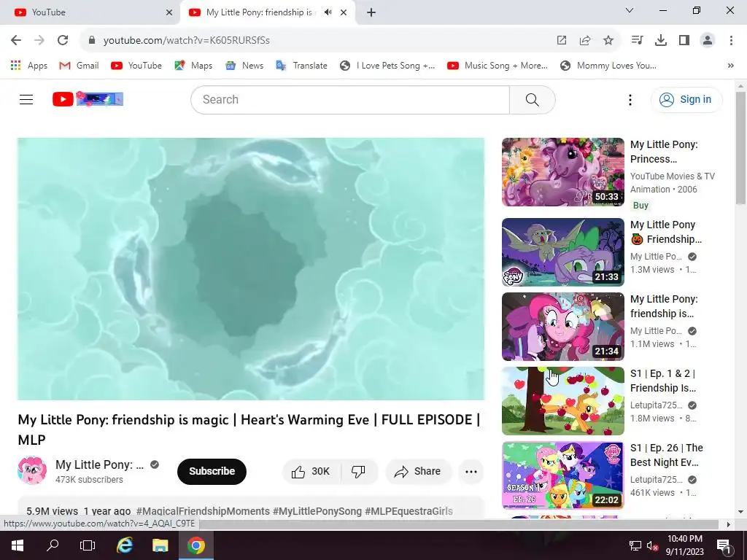Viewport: 747px width, 560px height.
Task: Open News bookmark
Action: [x=244, y=66]
